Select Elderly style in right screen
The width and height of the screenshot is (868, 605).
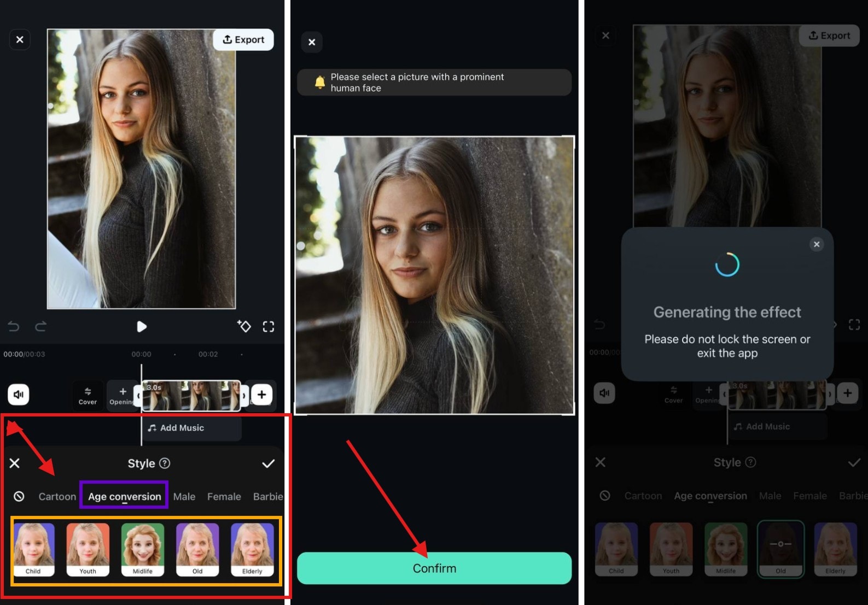(835, 549)
